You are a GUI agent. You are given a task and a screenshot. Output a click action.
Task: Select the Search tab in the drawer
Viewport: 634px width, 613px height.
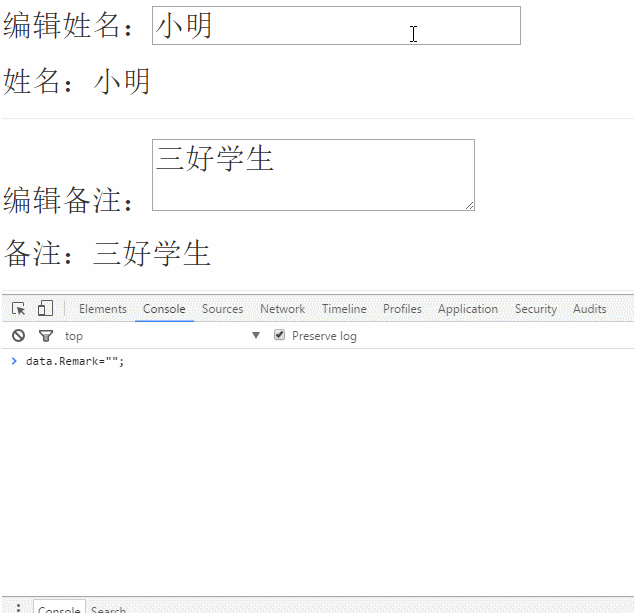pyautogui.click(x=108, y=609)
